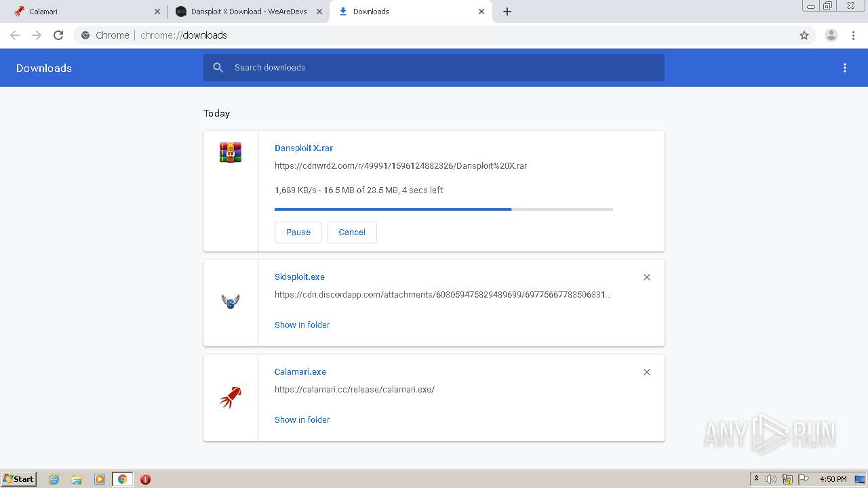
Task: Select the Downloads tab
Action: tap(411, 12)
